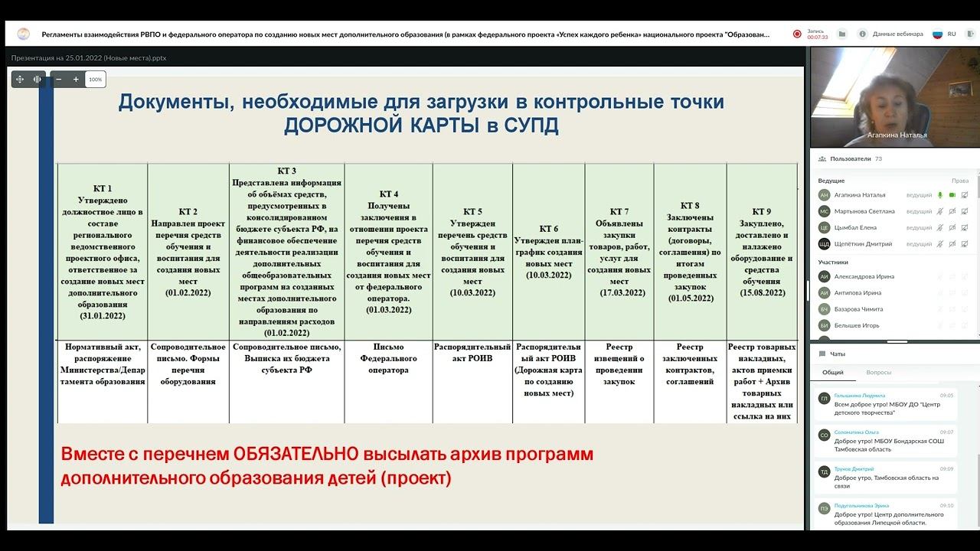Screen dimensions: 980x551
Task: Toggle microphone for Щепёткин Дмитрий
Action: point(940,244)
